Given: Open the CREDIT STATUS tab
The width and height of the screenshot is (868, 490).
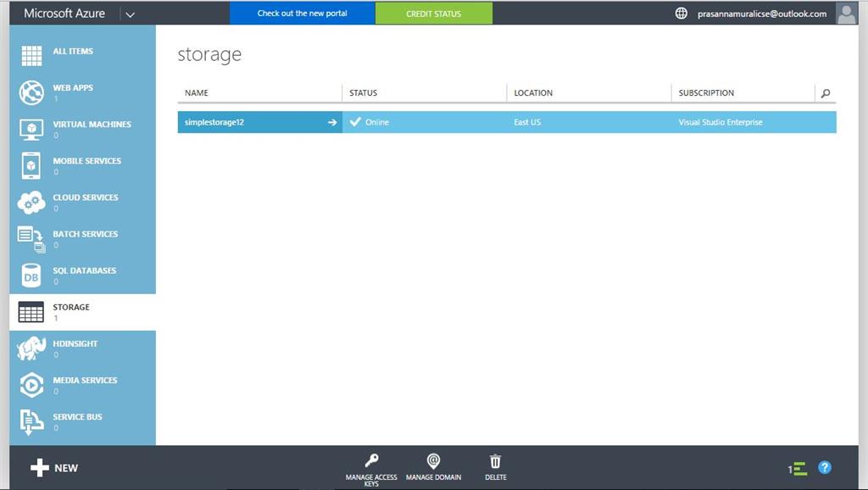Looking at the screenshot, I should (x=433, y=14).
